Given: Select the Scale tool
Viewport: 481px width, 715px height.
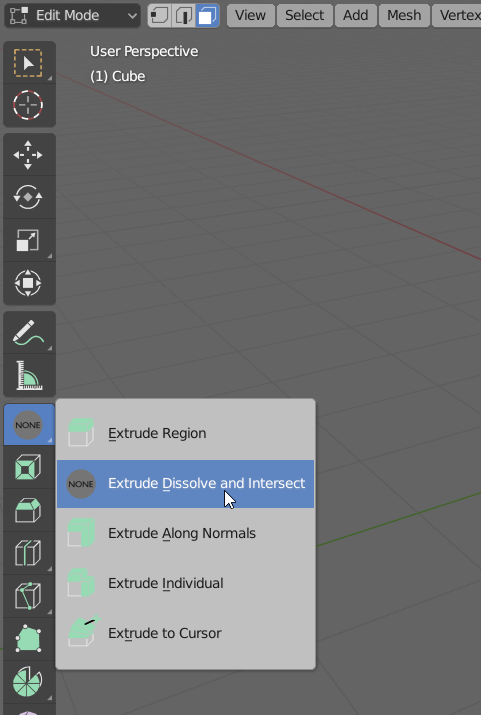Looking at the screenshot, I should click(29, 240).
